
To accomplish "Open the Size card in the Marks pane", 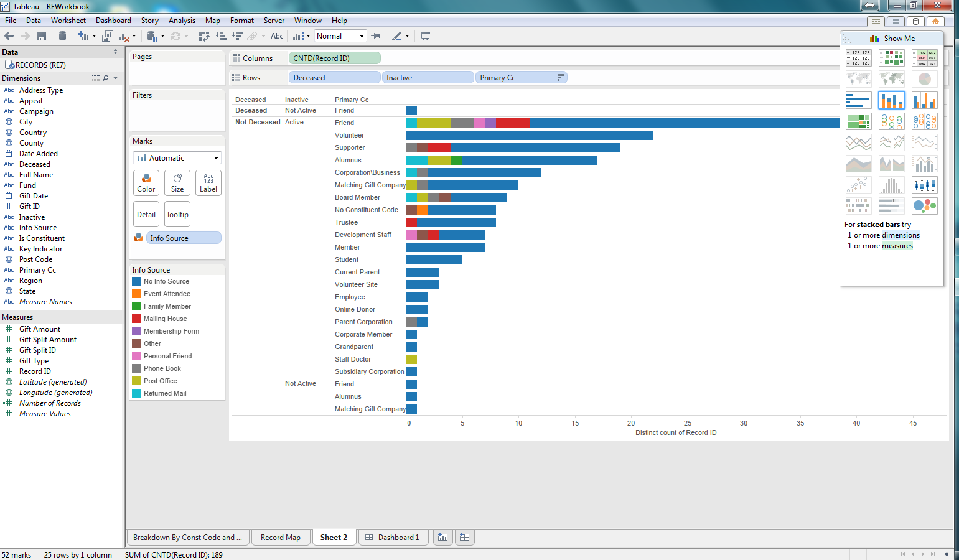I will click(x=177, y=182).
